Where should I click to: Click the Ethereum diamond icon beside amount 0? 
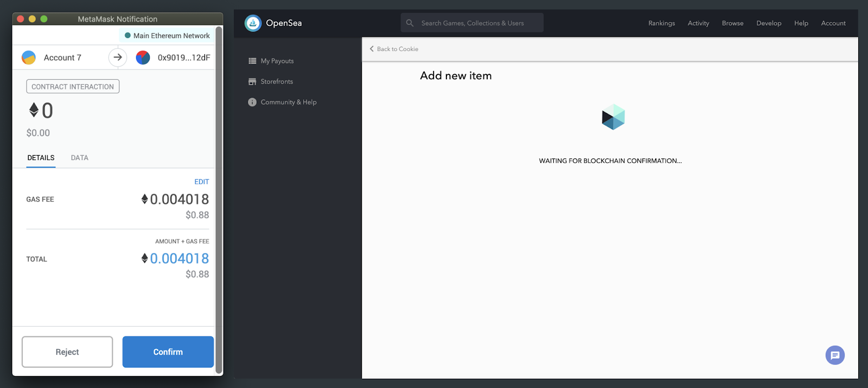coord(34,110)
